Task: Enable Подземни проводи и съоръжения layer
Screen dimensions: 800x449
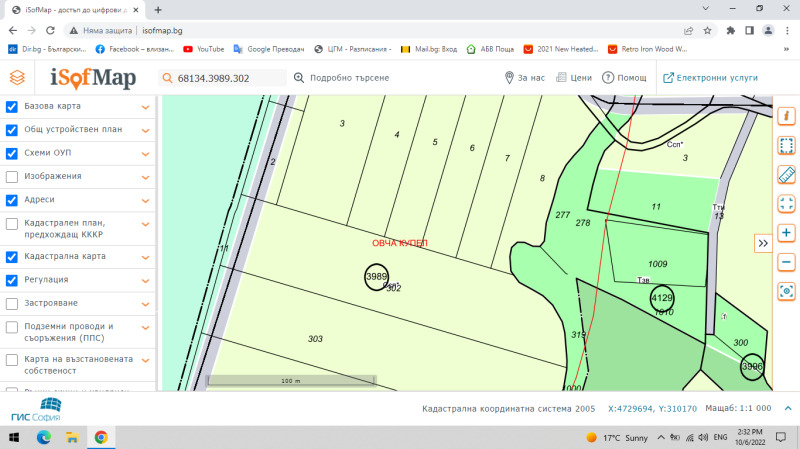Action: [12, 327]
